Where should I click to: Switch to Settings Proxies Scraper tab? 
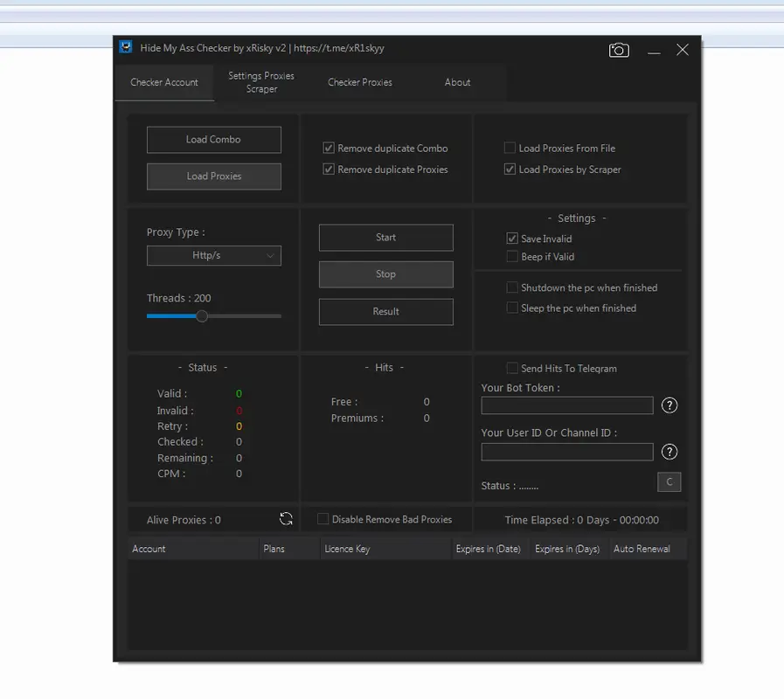261,82
